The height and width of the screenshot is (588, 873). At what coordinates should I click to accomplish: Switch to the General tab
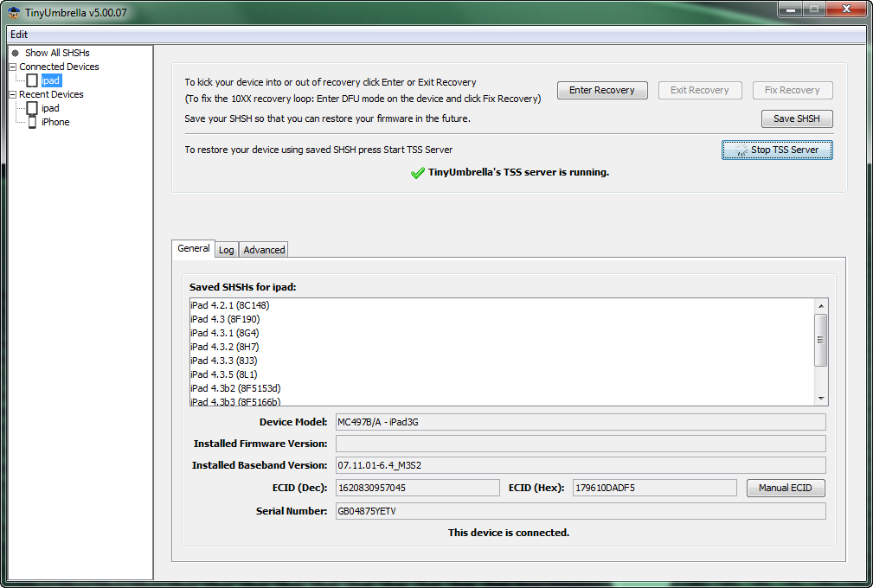click(x=193, y=248)
